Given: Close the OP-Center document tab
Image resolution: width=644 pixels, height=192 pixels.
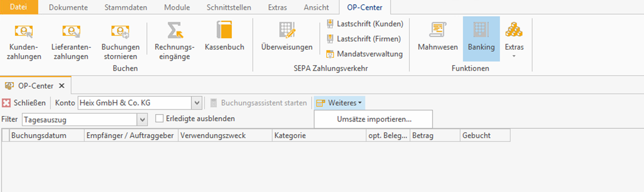Looking at the screenshot, I should [x=62, y=86].
